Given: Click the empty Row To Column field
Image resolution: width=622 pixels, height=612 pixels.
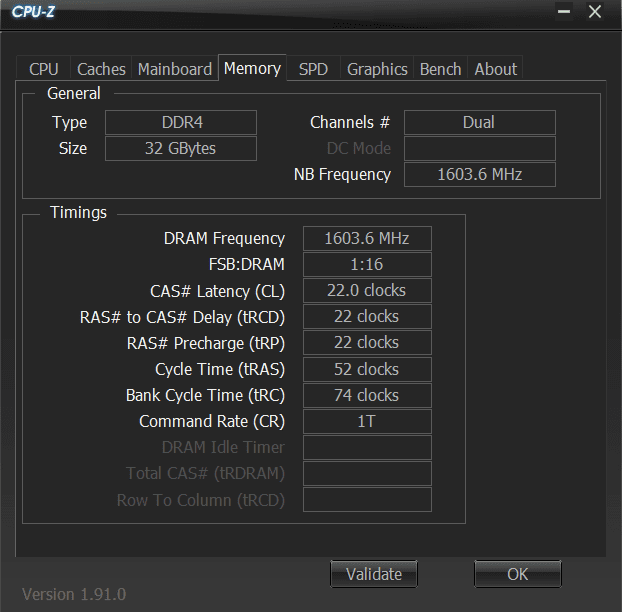Looking at the screenshot, I should click(367, 500).
